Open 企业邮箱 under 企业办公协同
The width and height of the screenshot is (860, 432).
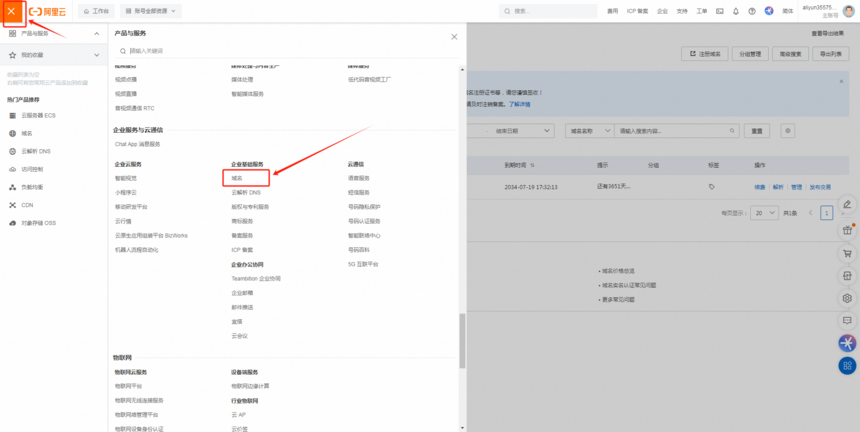(242, 293)
